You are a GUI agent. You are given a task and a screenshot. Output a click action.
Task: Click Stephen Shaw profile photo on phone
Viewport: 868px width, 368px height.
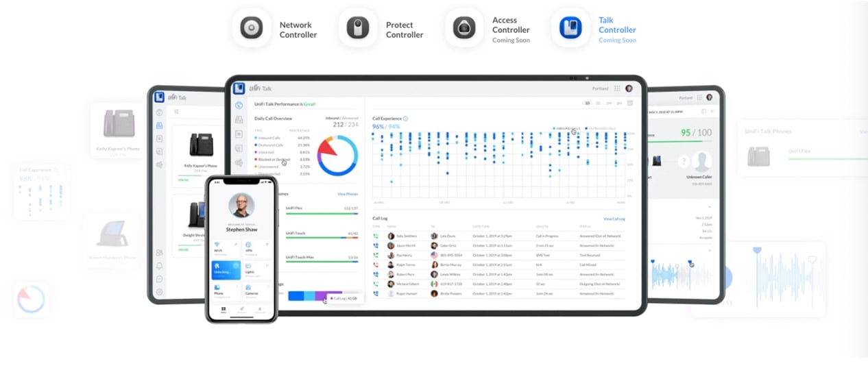(x=241, y=205)
